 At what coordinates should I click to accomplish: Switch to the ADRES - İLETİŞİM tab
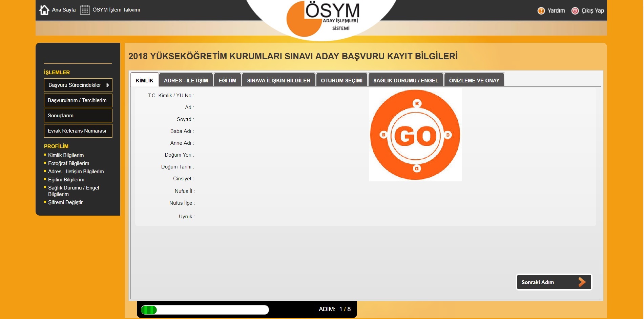tap(186, 80)
